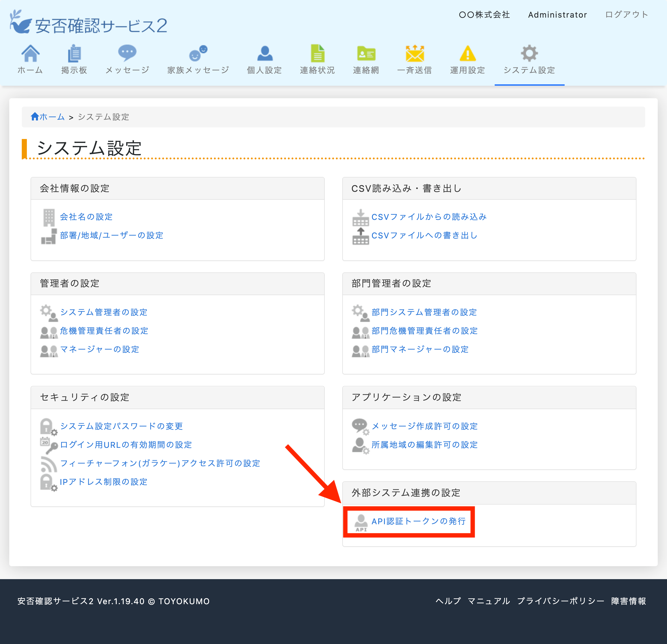Click the message speech bubble icon
This screenshot has height=644, width=667.
click(127, 52)
